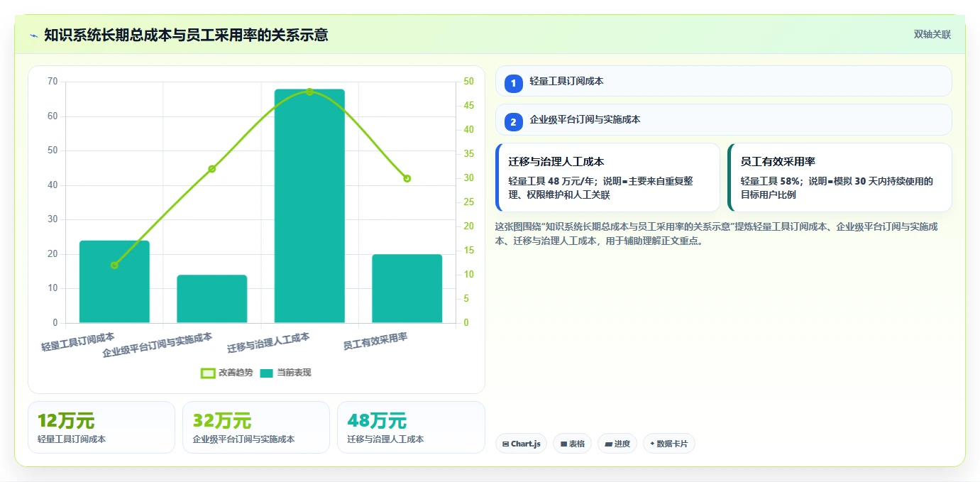Click the 双轴关联 label in header
The image size is (980, 482).
932,35
